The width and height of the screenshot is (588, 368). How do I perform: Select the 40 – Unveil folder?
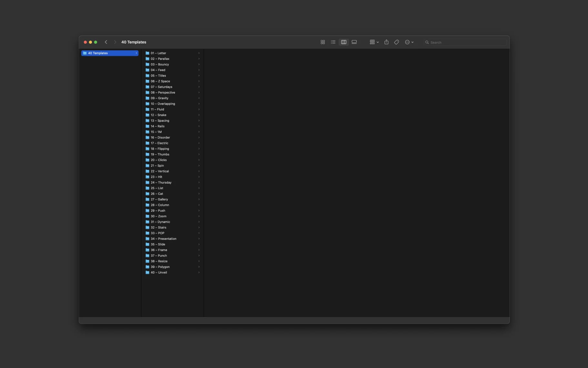pyautogui.click(x=159, y=273)
